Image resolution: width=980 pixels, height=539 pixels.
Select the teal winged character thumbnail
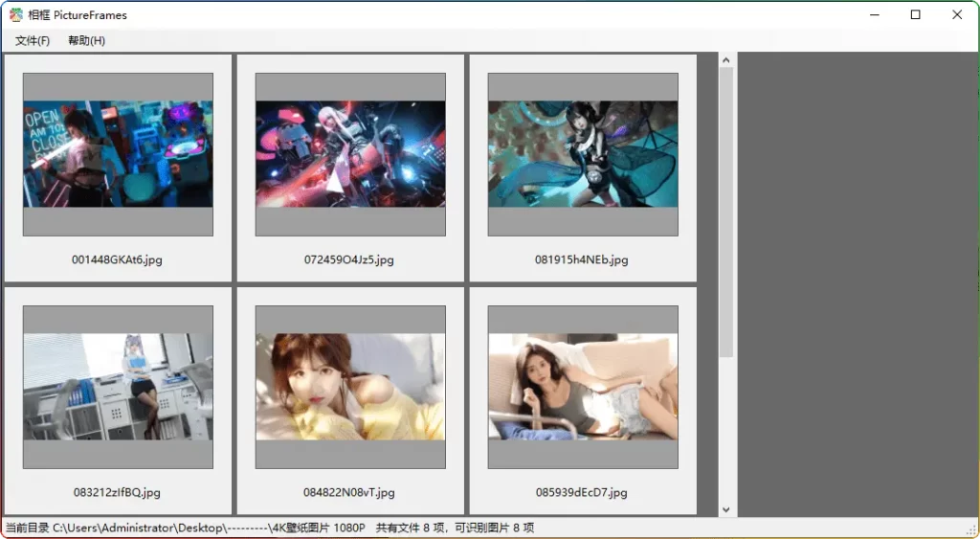(x=583, y=154)
